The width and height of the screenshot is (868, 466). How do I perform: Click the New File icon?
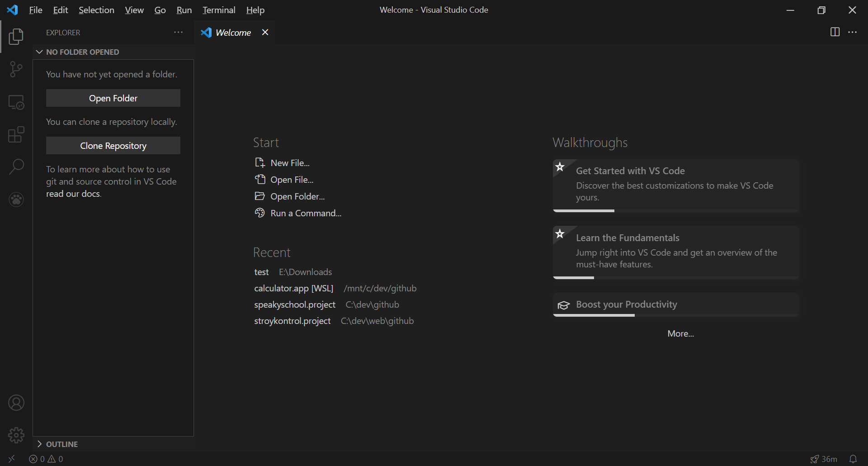point(259,162)
